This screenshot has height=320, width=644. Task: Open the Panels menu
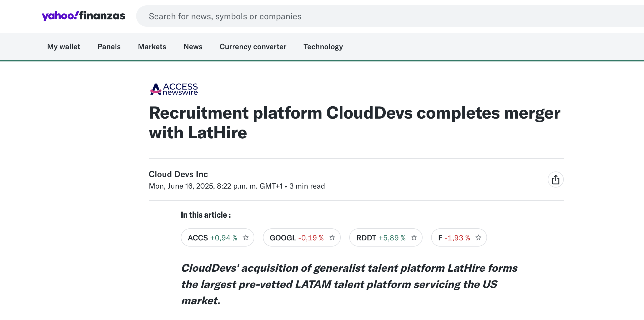pos(109,47)
